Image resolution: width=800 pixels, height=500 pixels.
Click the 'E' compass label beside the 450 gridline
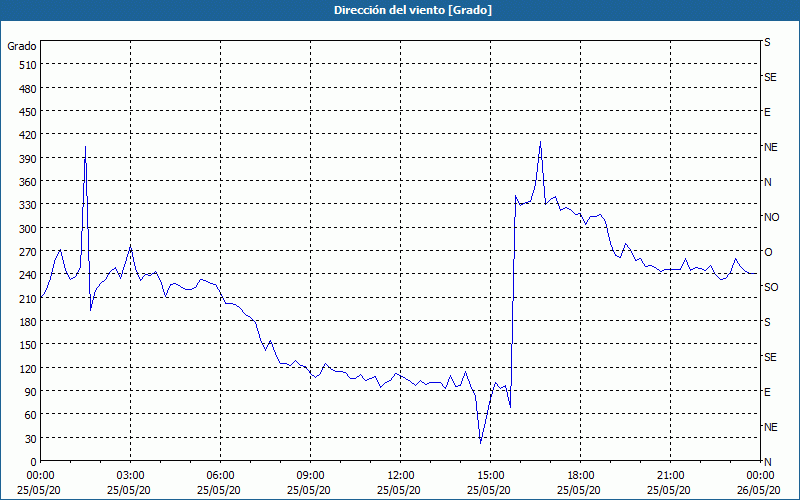767,112
